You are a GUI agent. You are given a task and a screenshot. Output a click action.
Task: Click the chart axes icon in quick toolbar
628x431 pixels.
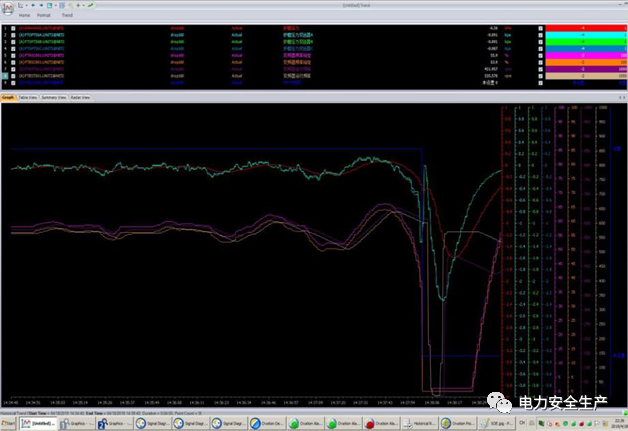[x=20, y=5]
